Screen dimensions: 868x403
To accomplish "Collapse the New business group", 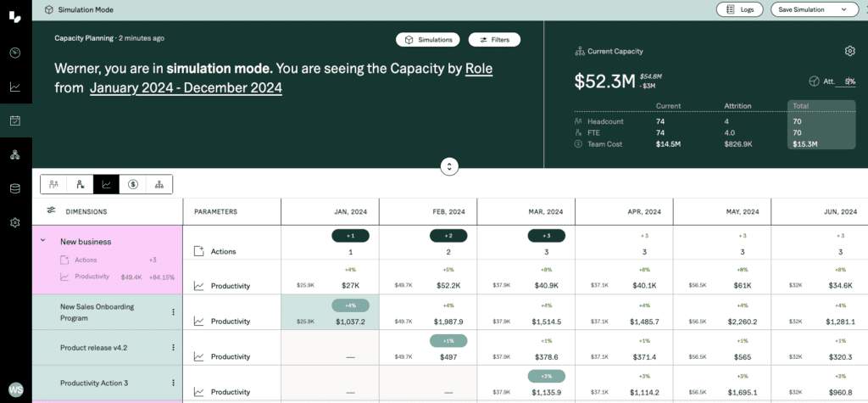I will point(42,241).
